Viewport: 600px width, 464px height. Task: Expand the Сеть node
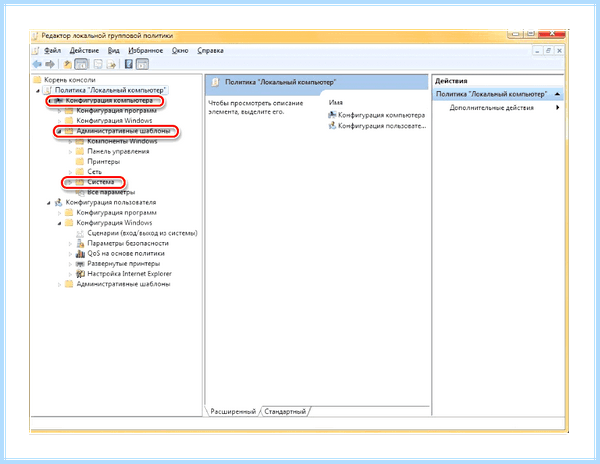[70, 172]
